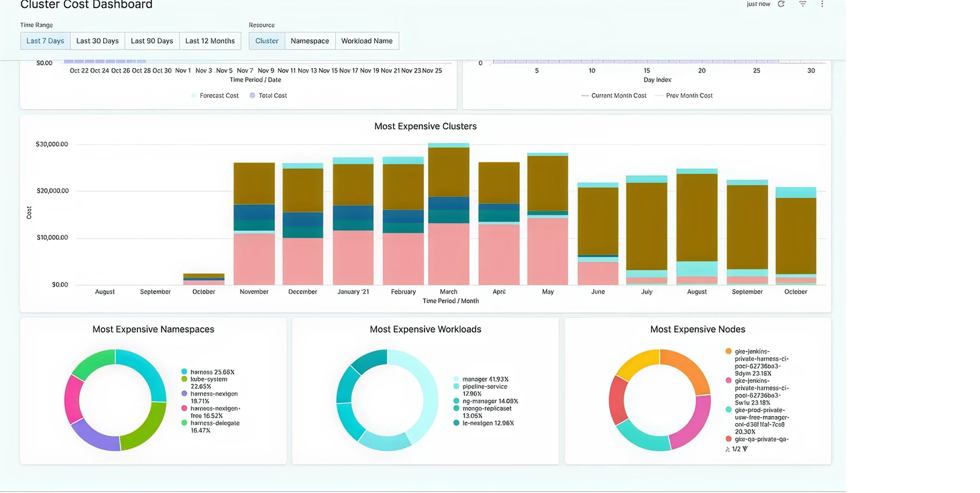The image size is (980, 493).
Task: Refresh the dashboard data
Action: tap(782, 4)
